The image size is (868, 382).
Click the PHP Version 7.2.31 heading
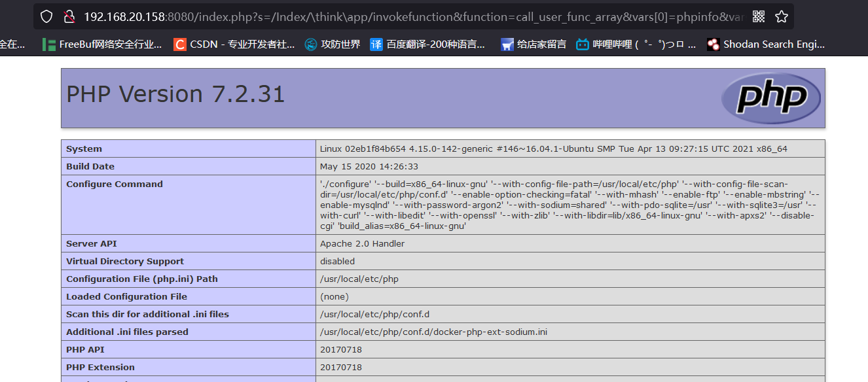pyautogui.click(x=175, y=94)
